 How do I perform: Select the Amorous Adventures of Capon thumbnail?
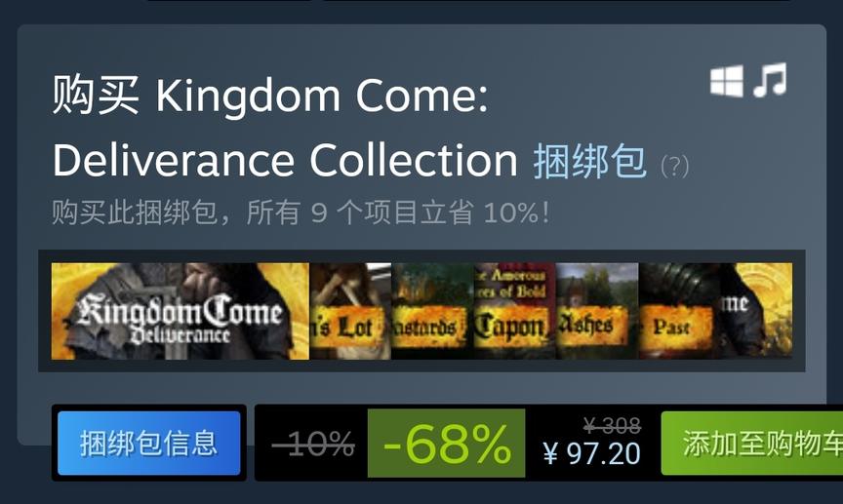click(x=514, y=311)
